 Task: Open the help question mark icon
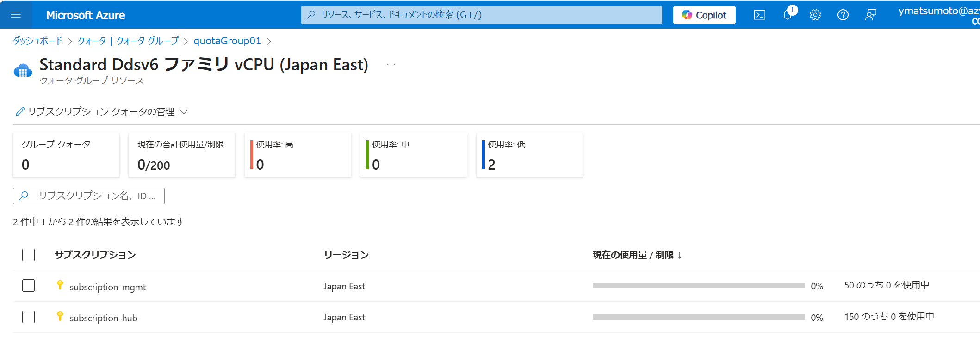coord(843,15)
